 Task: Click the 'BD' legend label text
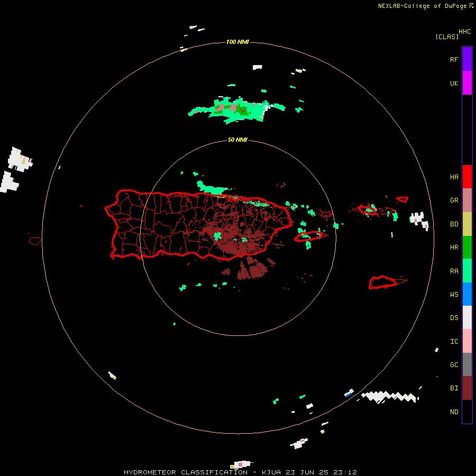click(x=454, y=224)
